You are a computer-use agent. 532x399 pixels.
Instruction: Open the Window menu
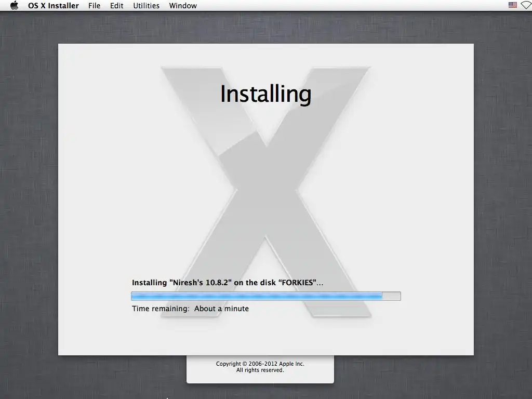click(183, 6)
